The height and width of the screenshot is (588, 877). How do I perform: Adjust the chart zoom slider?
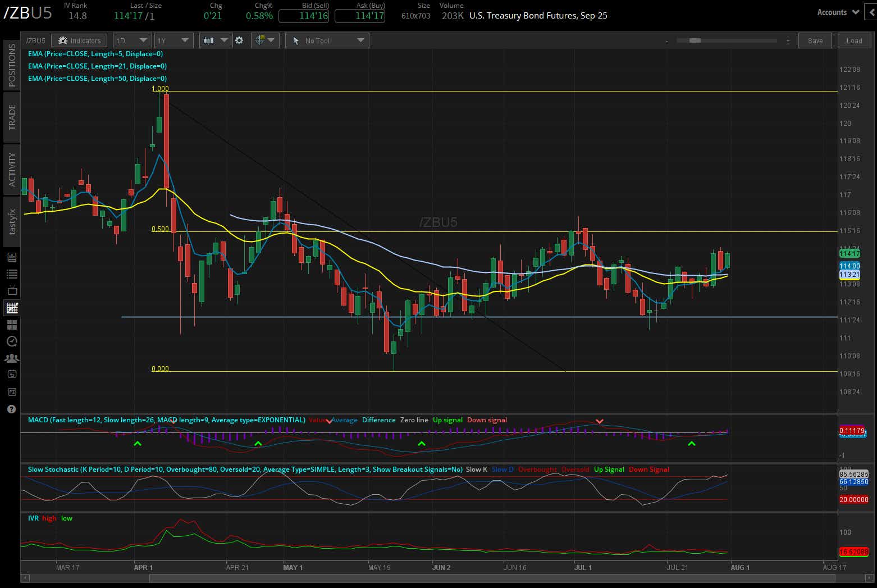[x=695, y=40]
